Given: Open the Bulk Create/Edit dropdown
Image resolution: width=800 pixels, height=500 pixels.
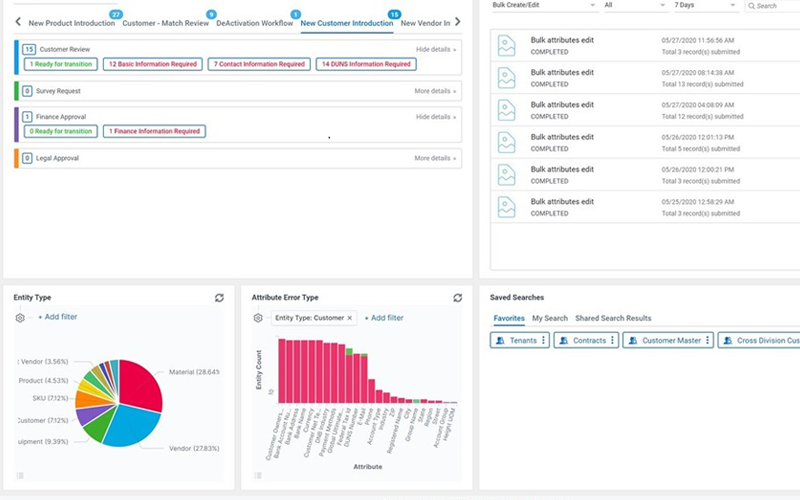Looking at the screenshot, I should [545, 6].
